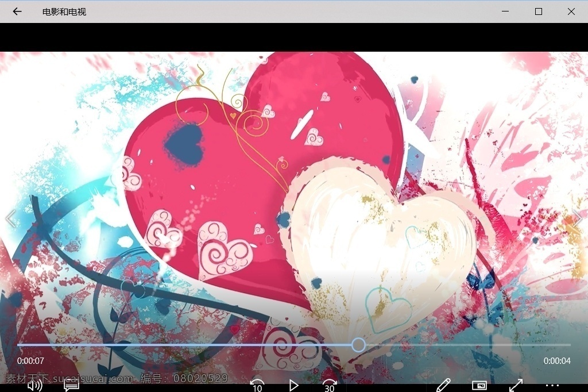The image size is (588, 392).
Task: Click the remaining time 0:00:04
Action: click(557, 361)
